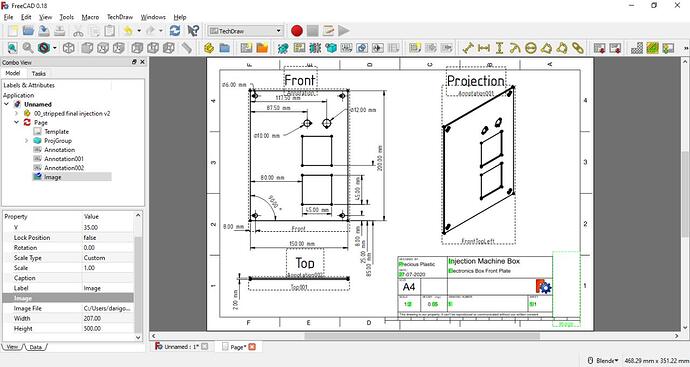This screenshot has width=690, height=367.
Task: Set the isometric axonometric view
Action: point(69,48)
